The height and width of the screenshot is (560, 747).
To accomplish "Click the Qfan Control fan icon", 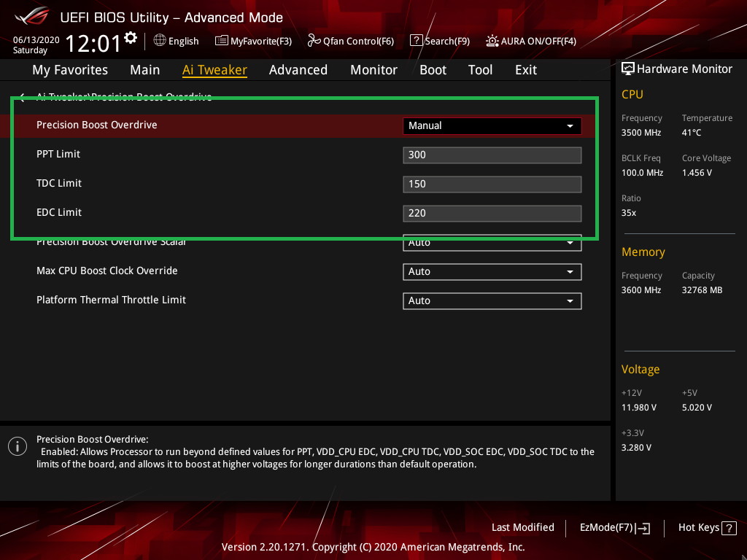I will pyautogui.click(x=314, y=41).
